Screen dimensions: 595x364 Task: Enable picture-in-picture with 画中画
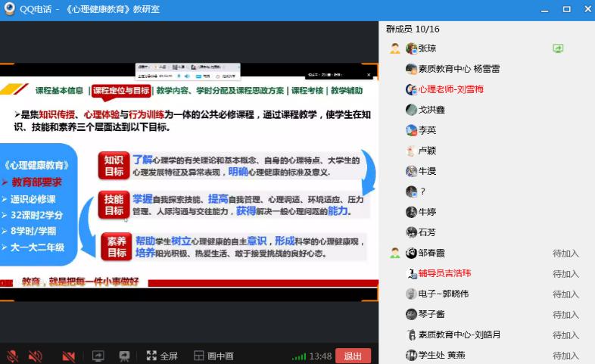pyautogui.click(x=213, y=356)
